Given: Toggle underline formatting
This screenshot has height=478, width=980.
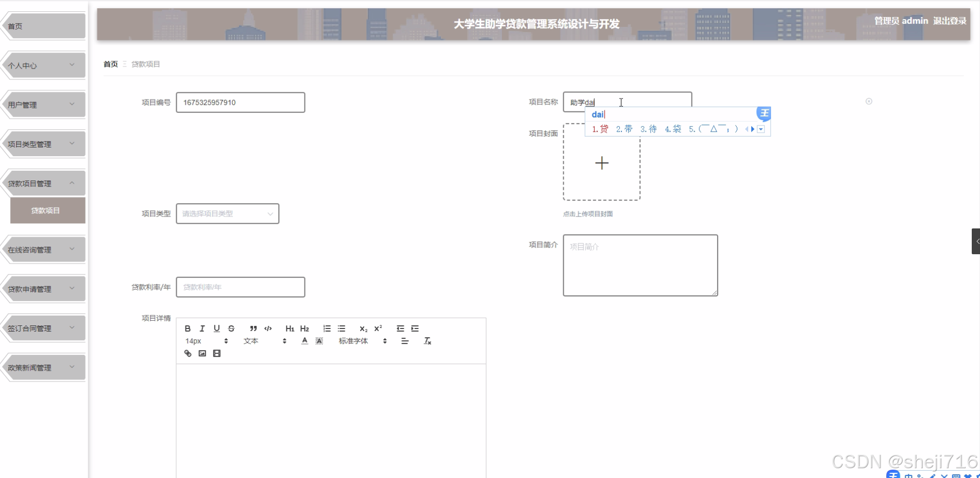Looking at the screenshot, I should 216,328.
